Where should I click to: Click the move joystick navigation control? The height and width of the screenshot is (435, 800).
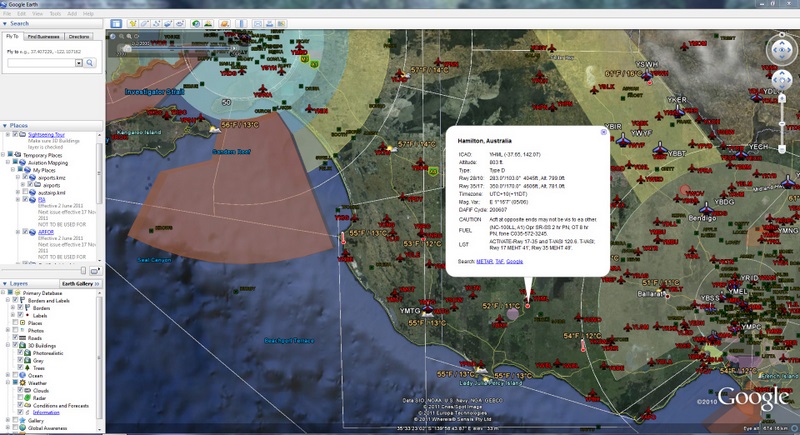pos(782,81)
